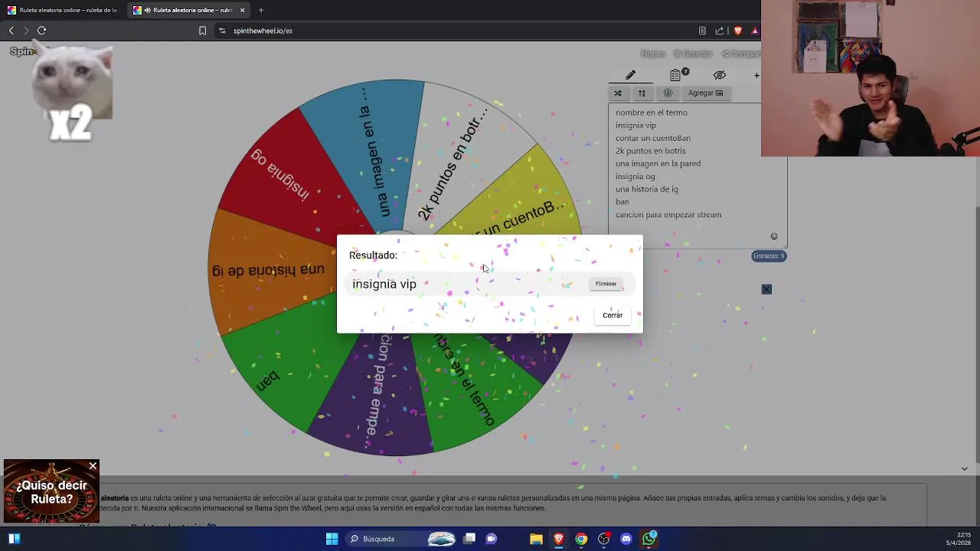This screenshot has height=551, width=980.
Task: Click entry 'nombre en el termo'
Action: point(652,112)
